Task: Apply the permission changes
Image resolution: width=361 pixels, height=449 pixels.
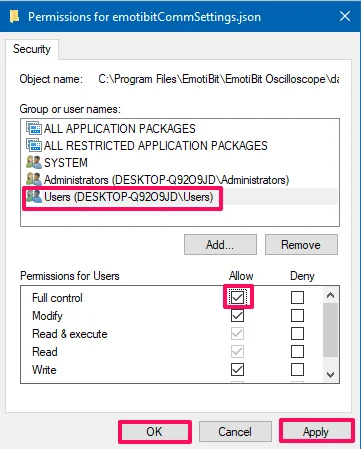Action: [316, 432]
